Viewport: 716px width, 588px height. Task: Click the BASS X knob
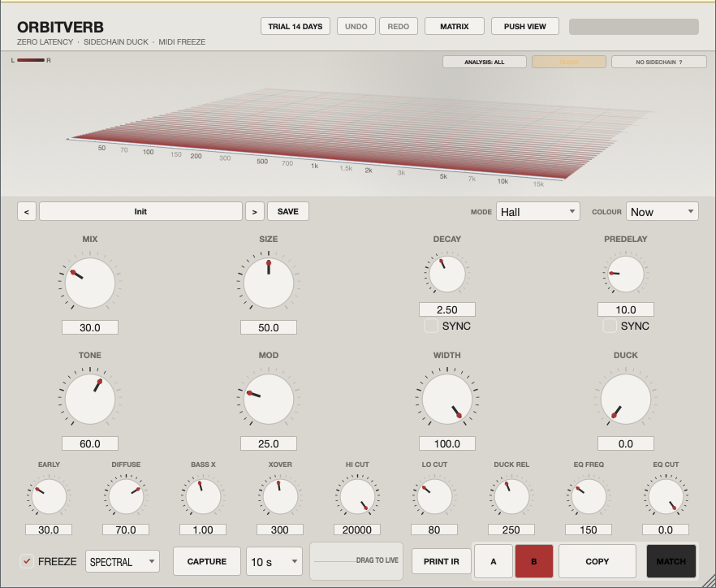click(x=203, y=496)
